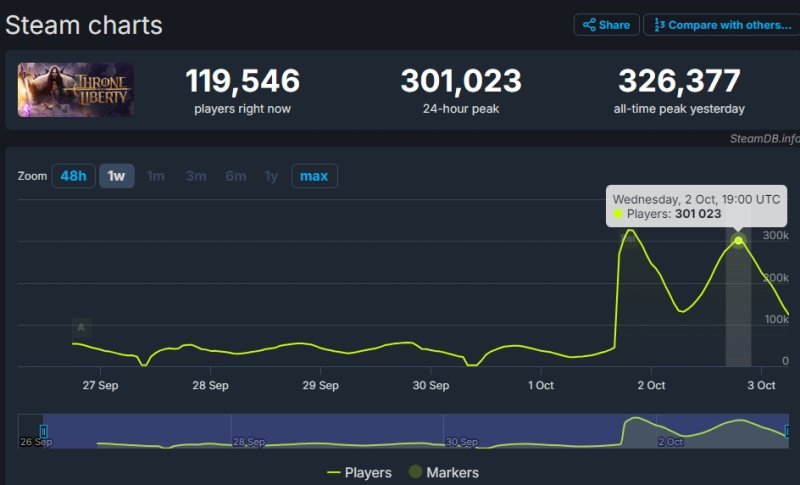
Task: Set chart zoom to 48h
Action: coord(73,176)
